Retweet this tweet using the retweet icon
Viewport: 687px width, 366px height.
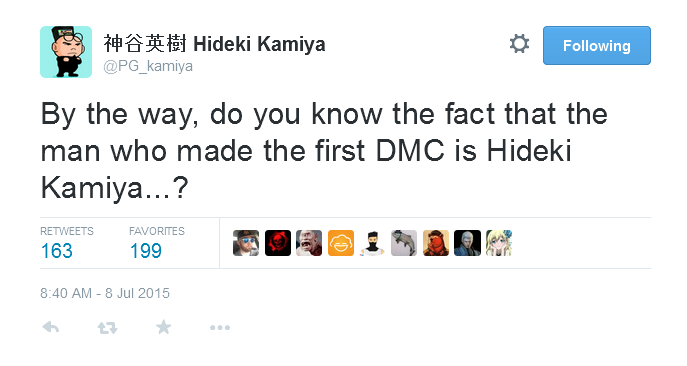coord(107,327)
